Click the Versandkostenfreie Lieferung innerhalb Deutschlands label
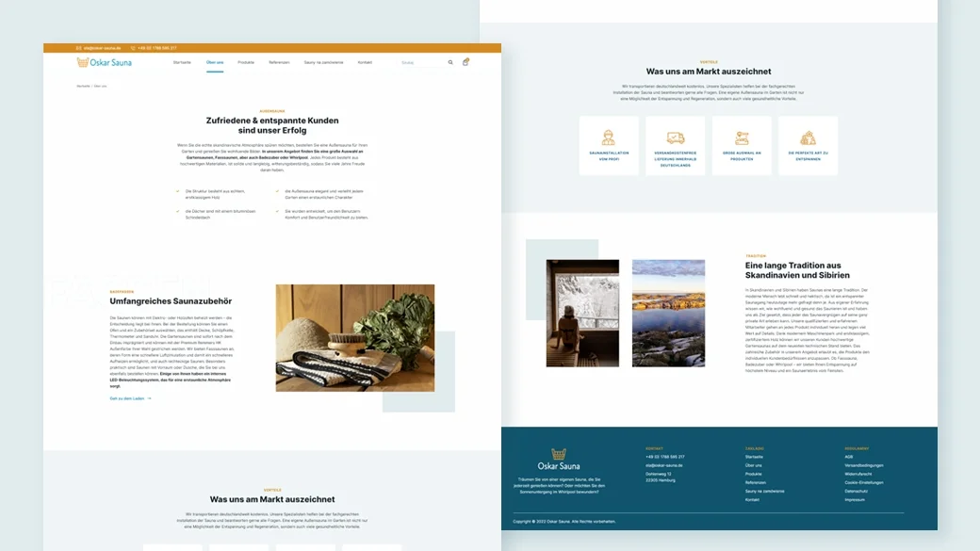This screenshot has width=980, height=551. [x=676, y=159]
